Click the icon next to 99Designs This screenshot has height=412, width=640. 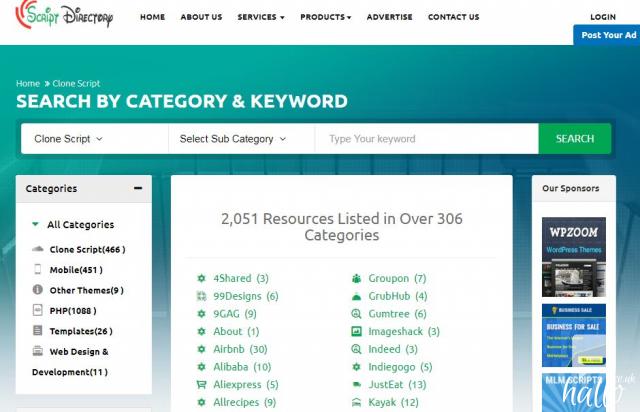(202, 296)
